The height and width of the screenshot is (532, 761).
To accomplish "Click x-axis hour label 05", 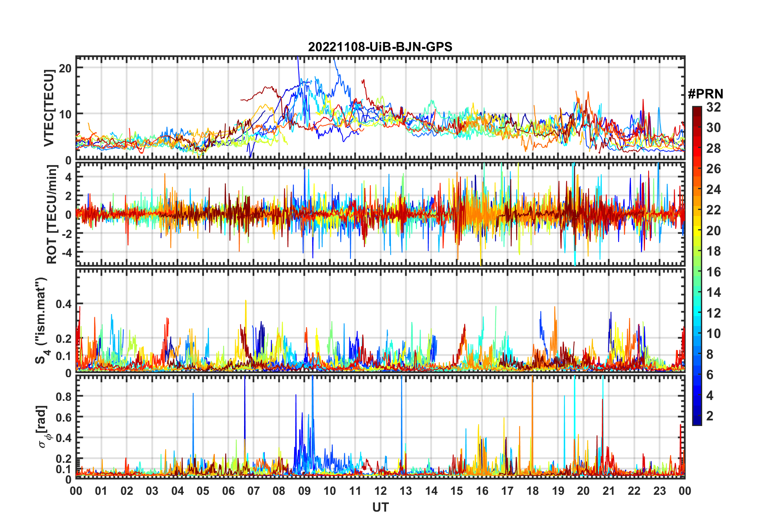I will point(203,491).
